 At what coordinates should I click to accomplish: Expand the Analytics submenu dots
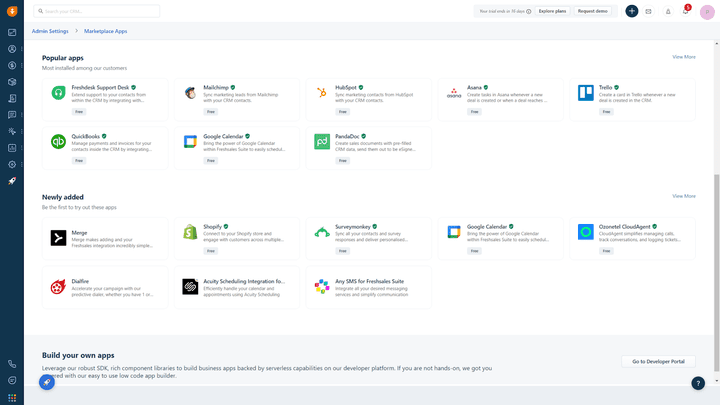(22, 148)
